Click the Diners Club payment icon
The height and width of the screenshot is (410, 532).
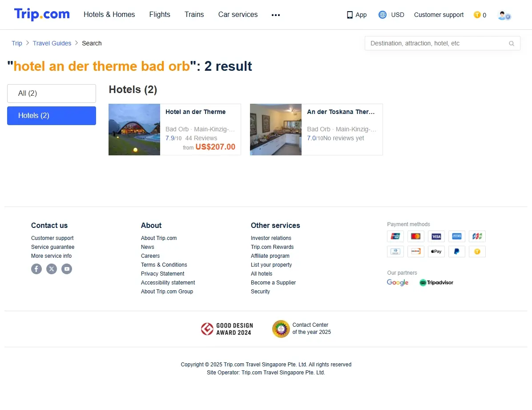pyautogui.click(x=395, y=252)
